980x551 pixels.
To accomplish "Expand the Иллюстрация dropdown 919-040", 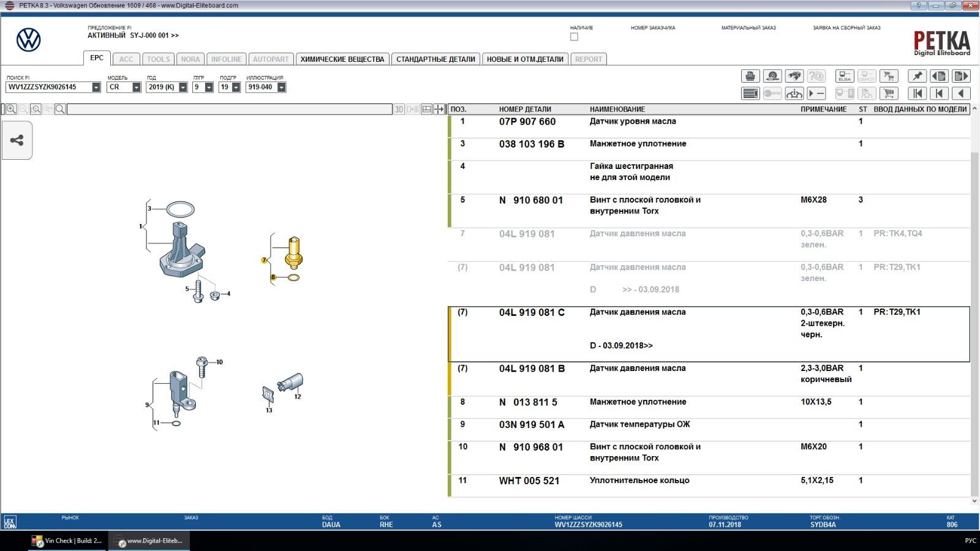I will click(x=281, y=88).
